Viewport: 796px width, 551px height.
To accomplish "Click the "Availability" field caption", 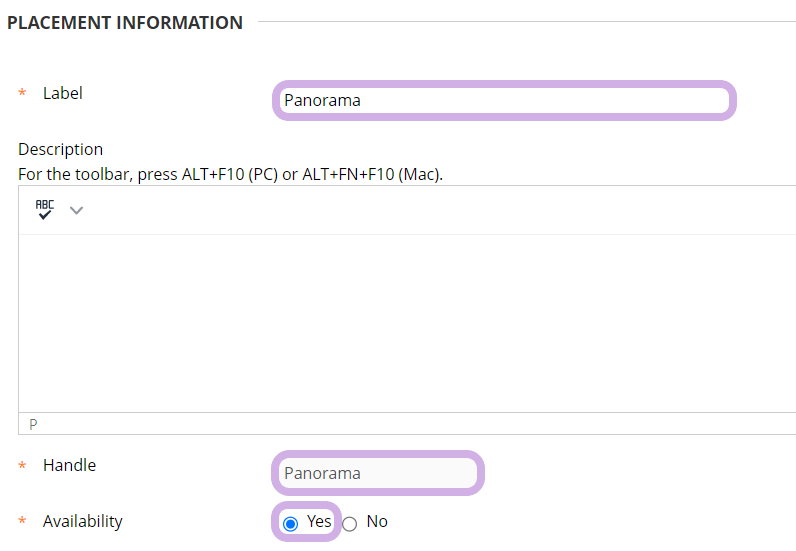I will (82, 521).
